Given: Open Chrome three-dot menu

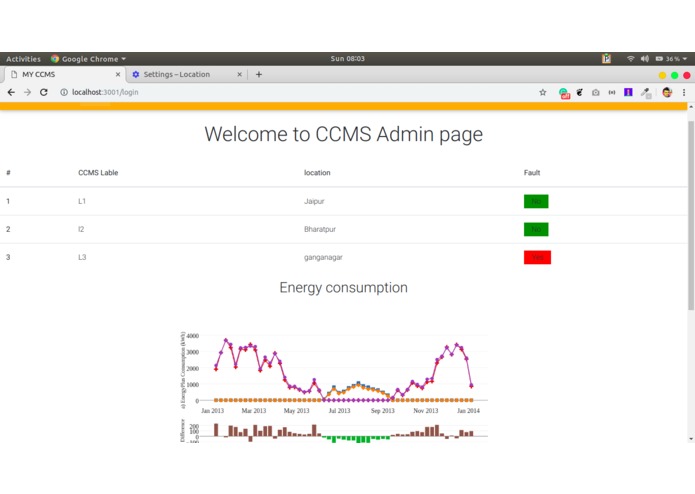Looking at the screenshot, I should tap(684, 92).
